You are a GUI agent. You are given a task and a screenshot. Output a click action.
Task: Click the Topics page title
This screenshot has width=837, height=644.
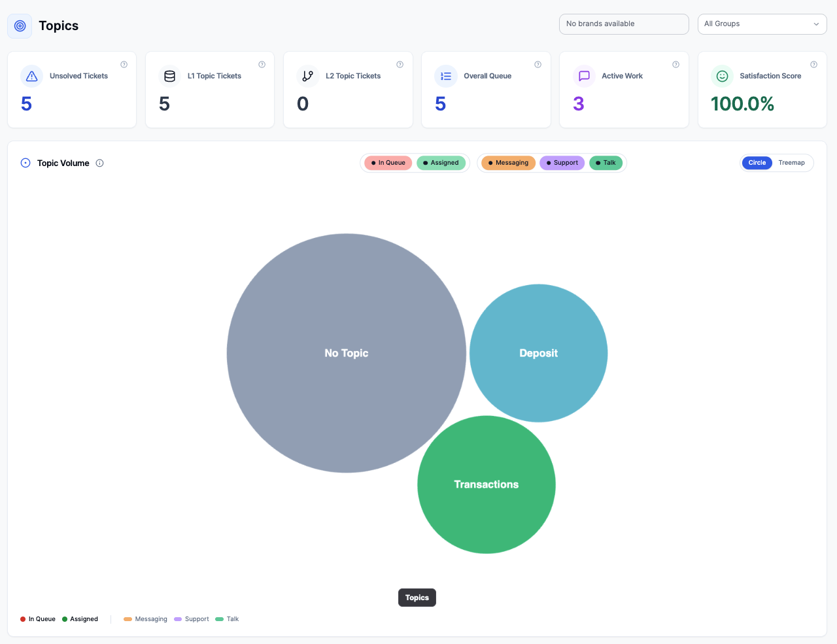[59, 25]
